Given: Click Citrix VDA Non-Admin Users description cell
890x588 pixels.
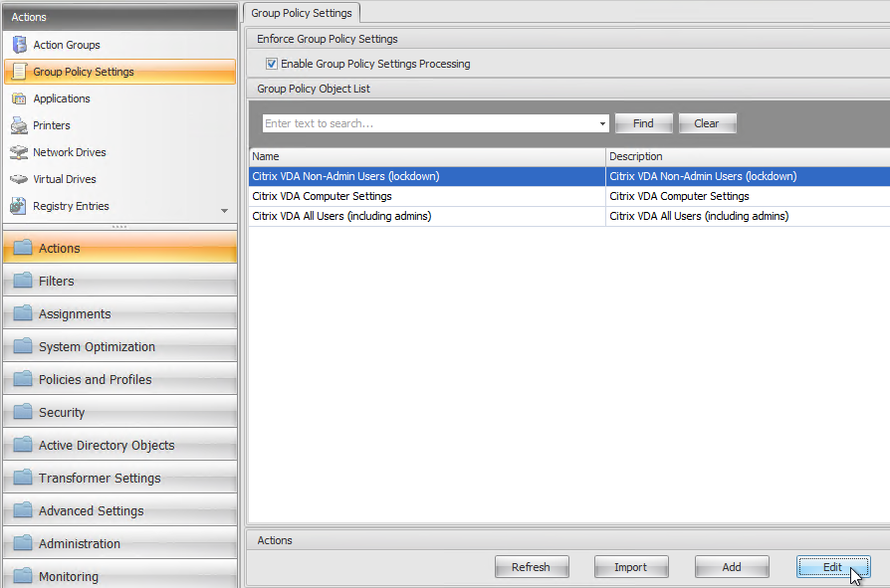Looking at the screenshot, I should point(748,176).
